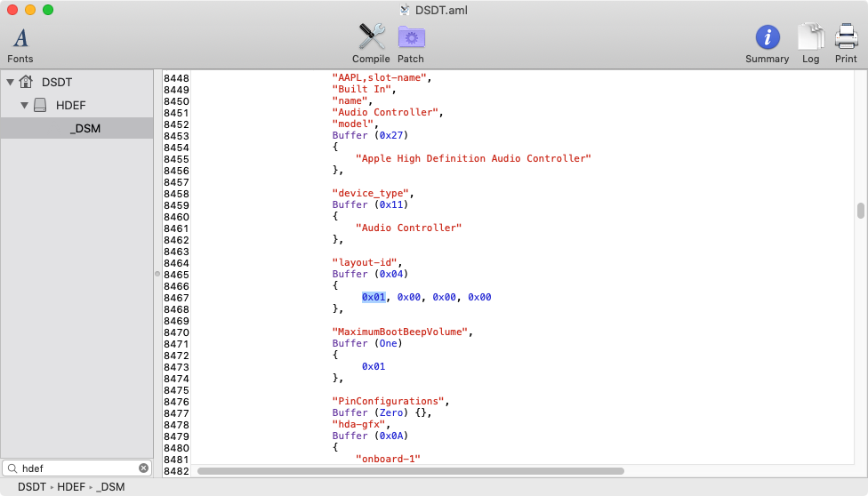Select the HDEF label in the tree
This screenshot has height=496, width=868.
click(x=71, y=105)
